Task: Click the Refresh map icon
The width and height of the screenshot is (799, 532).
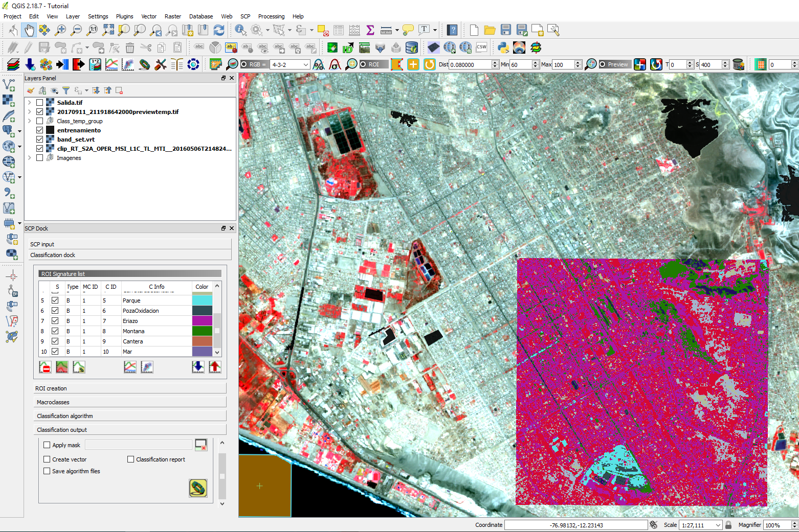Action: (x=218, y=30)
